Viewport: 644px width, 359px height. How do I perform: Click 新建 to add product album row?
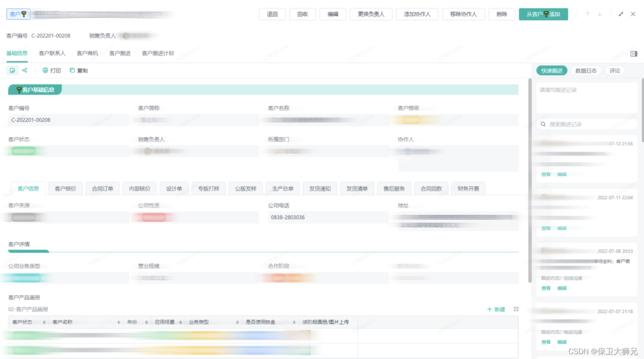(x=496, y=309)
